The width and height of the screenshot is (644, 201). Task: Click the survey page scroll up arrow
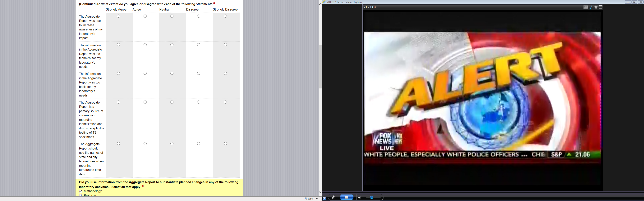320,4
